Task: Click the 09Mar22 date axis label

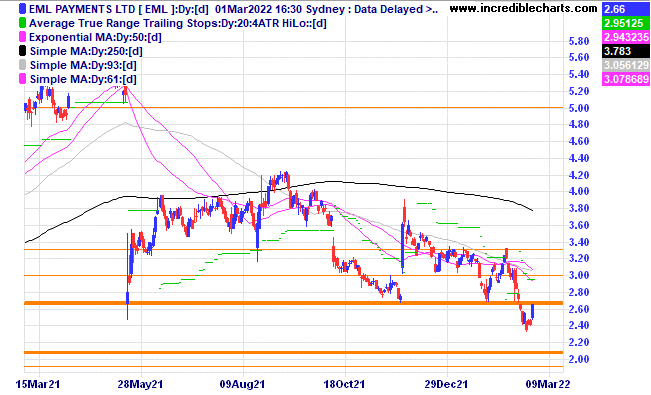Action: point(548,384)
